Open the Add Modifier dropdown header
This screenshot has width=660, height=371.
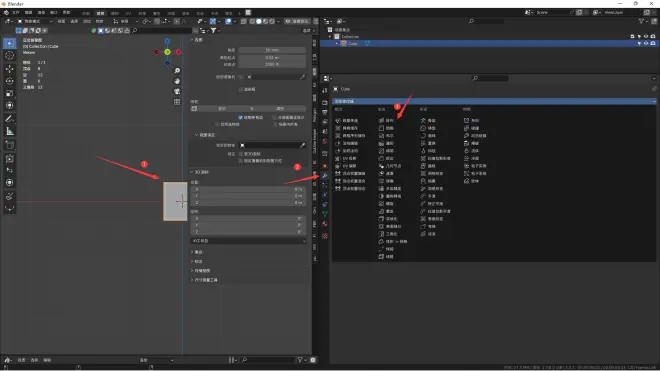coord(494,101)
